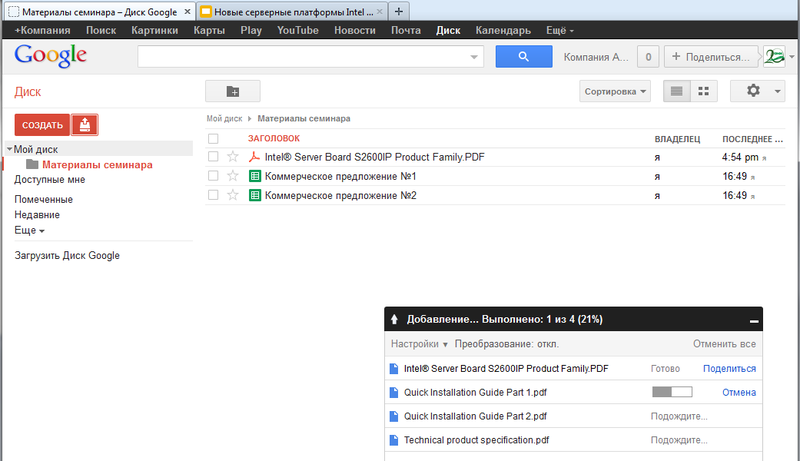Open Поиск in the top navigation bar
This screenshot has width=800, height=461.
click(x=101, y=30)
